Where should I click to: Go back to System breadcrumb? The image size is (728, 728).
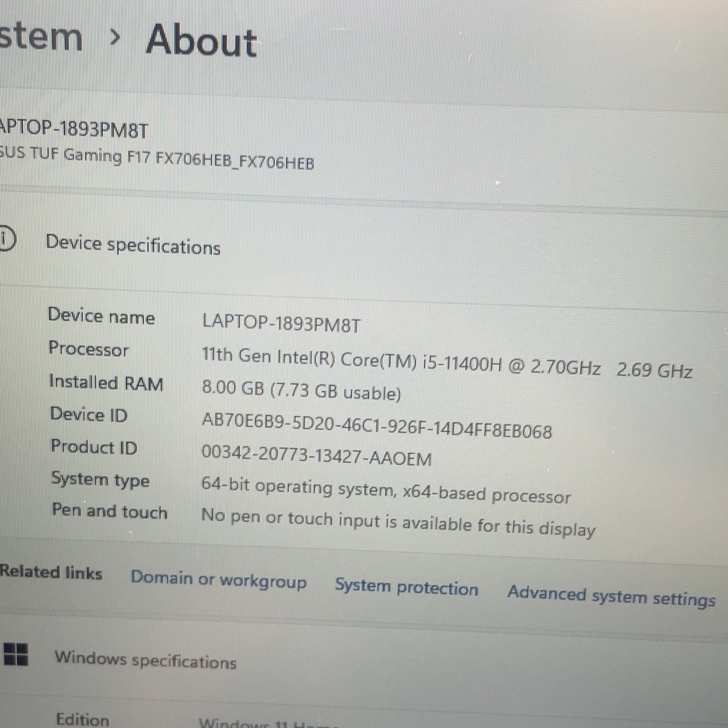click(41, 38)
